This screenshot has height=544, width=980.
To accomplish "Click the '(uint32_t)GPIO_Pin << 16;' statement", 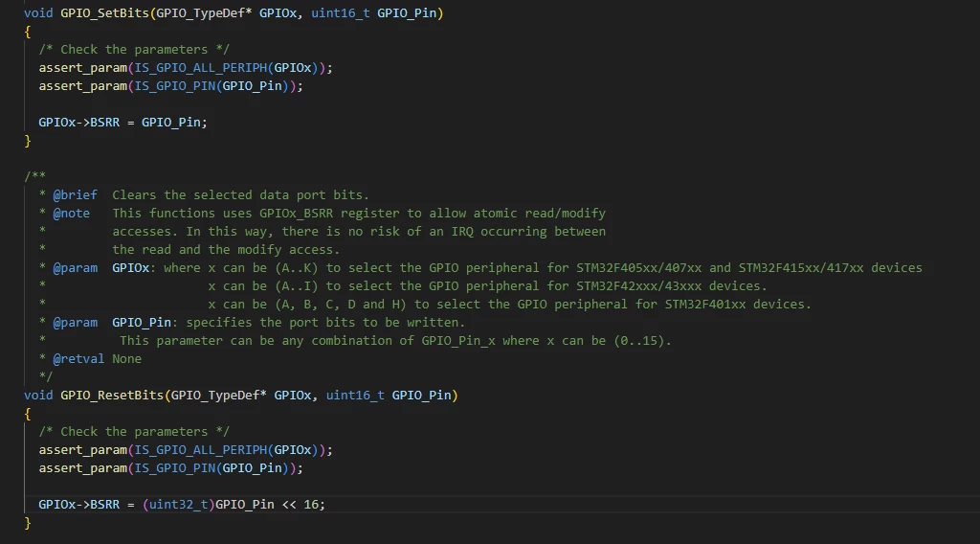I will (234, 505).
